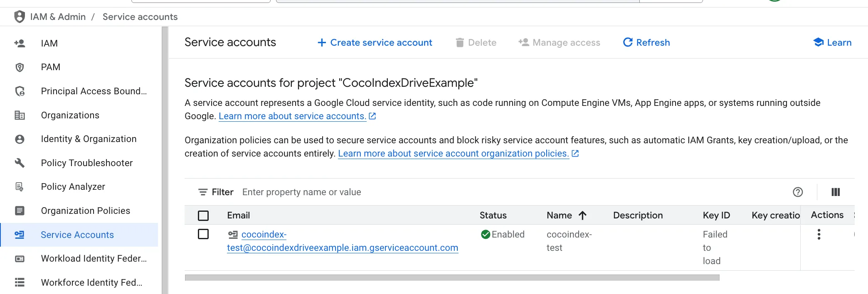This screenshot has width=868, height=294.
Task: Open the Learn panel
Action: 833,42
